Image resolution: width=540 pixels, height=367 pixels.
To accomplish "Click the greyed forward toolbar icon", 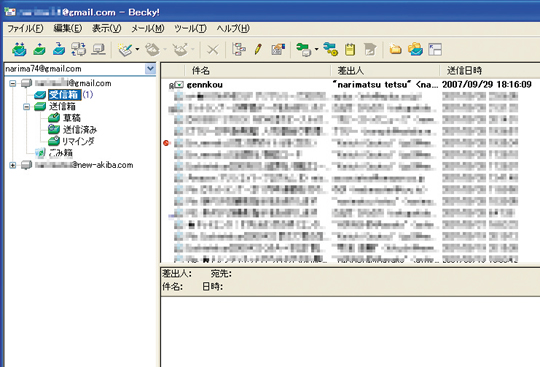I will tap(180, 50).
